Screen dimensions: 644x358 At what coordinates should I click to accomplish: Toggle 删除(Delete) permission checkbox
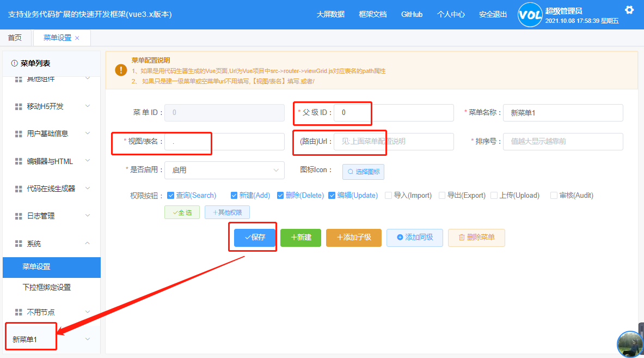280,195
